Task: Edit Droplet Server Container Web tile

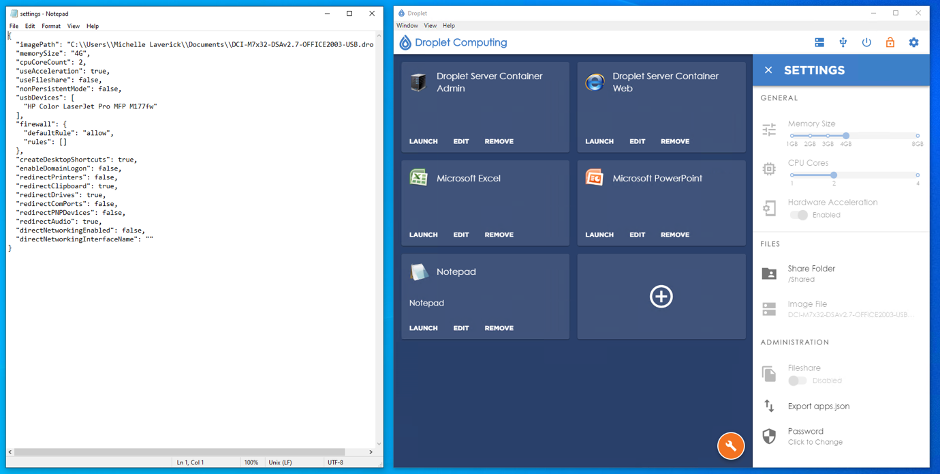Action: point(637,142)
